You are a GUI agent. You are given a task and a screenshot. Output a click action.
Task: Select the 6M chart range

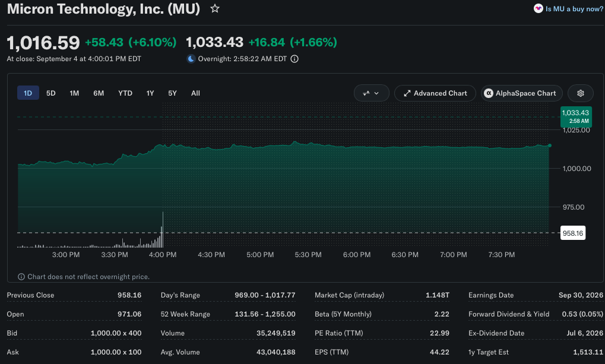point(99,93)
